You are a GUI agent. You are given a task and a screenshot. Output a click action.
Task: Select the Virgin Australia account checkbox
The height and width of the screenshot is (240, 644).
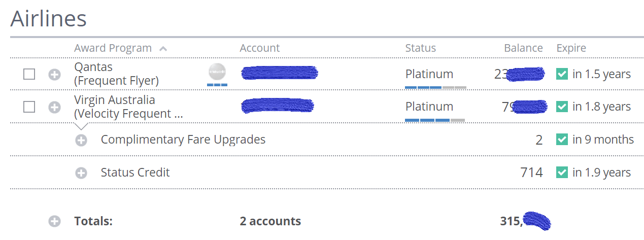click(x=29, y=107)
